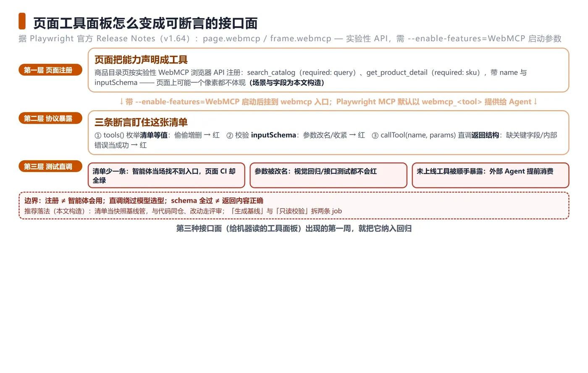Viewport: 588px width, 373px height.
Task: Select the 第二层 协议暴露 pill label
Action: coord(50,118)
